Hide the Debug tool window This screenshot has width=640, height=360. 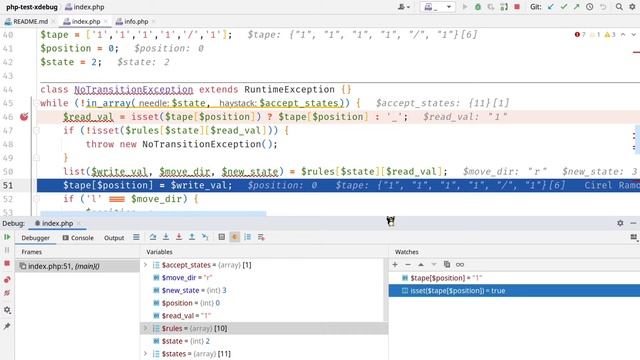click(x=633, y=223)
